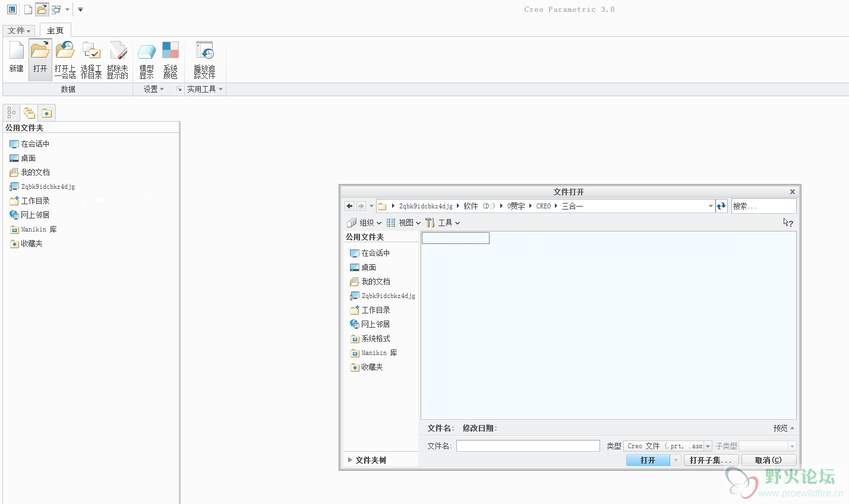This screenshot has width=849, height=504.
Task: Select 桌面 in main navigator
Action: [23, 158]
